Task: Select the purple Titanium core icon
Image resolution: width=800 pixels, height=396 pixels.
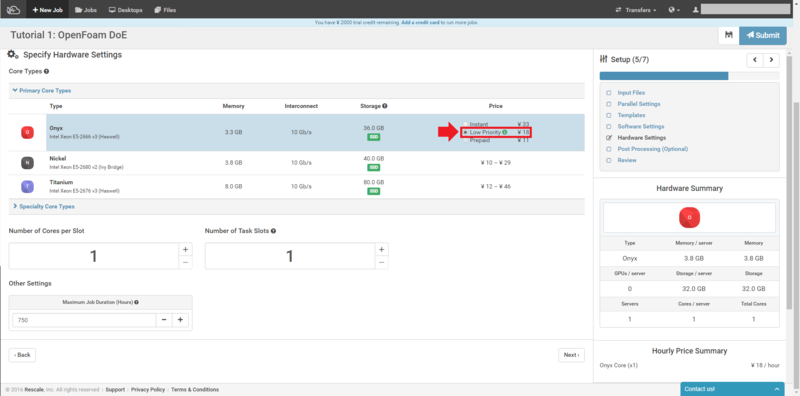Action: [x=28, y=187]
